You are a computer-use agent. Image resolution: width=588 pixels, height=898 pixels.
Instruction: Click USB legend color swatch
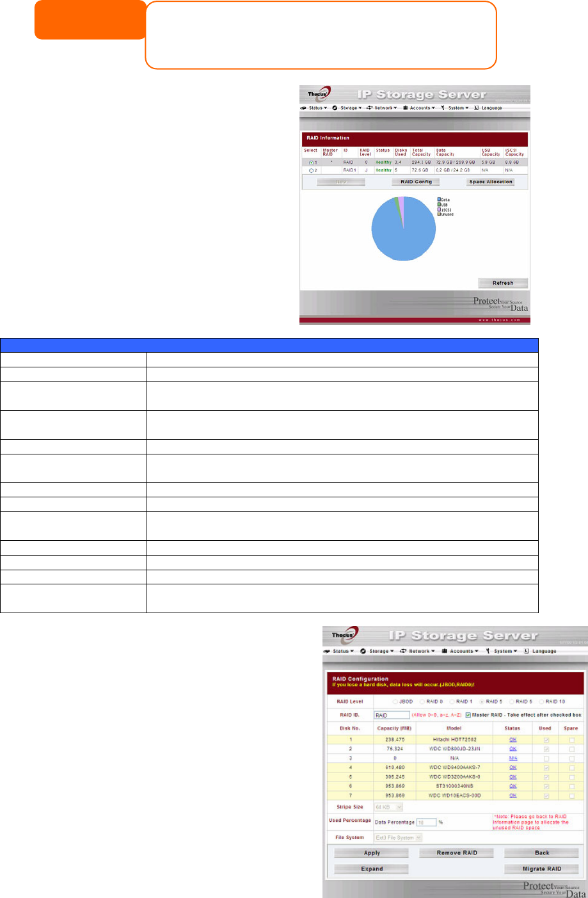point(439,205)
